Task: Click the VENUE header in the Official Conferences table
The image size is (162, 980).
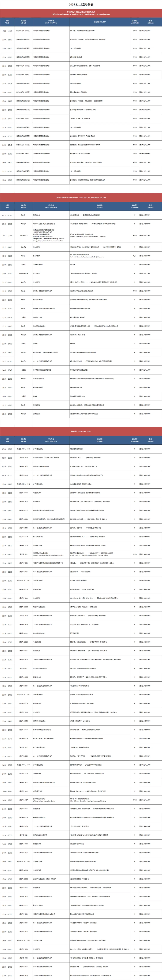Action: coord(24,22)
